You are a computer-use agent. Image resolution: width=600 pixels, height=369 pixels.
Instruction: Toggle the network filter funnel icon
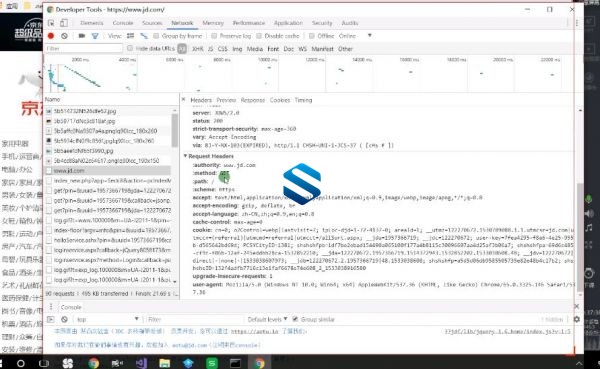tap(95, 36)
